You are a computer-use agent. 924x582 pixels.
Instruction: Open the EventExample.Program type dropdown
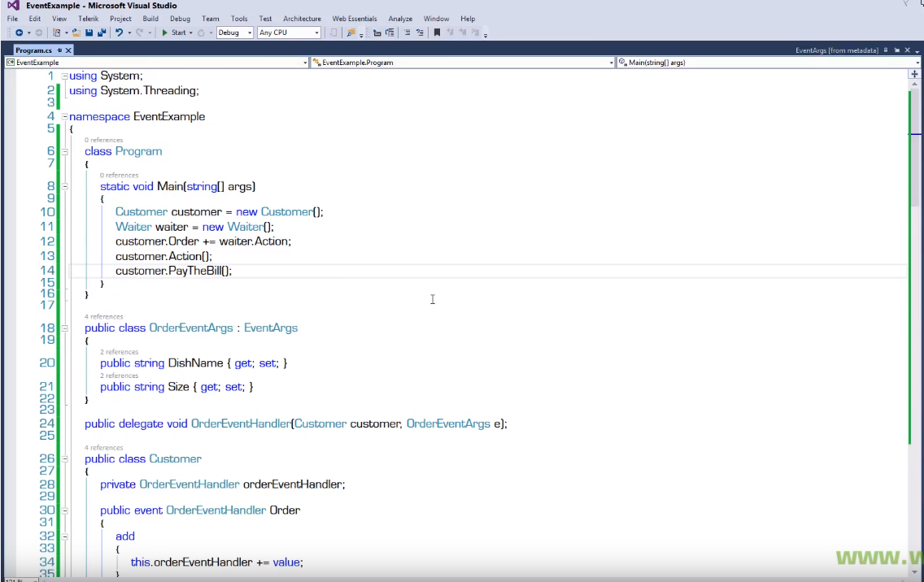pos(463,63)
